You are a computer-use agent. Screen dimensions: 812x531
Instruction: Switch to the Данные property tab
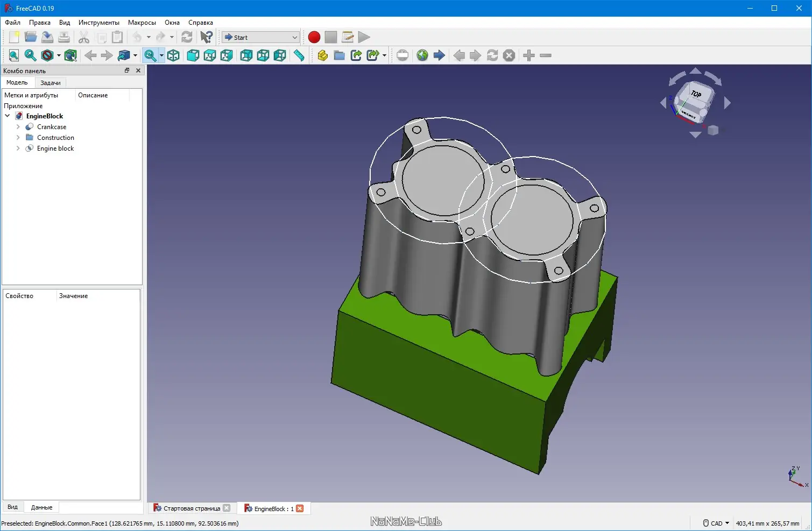[41, 507]
